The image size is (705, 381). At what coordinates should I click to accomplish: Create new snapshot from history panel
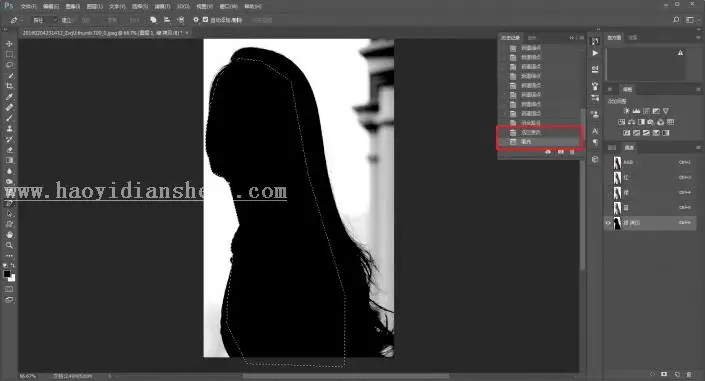[561, 152]
